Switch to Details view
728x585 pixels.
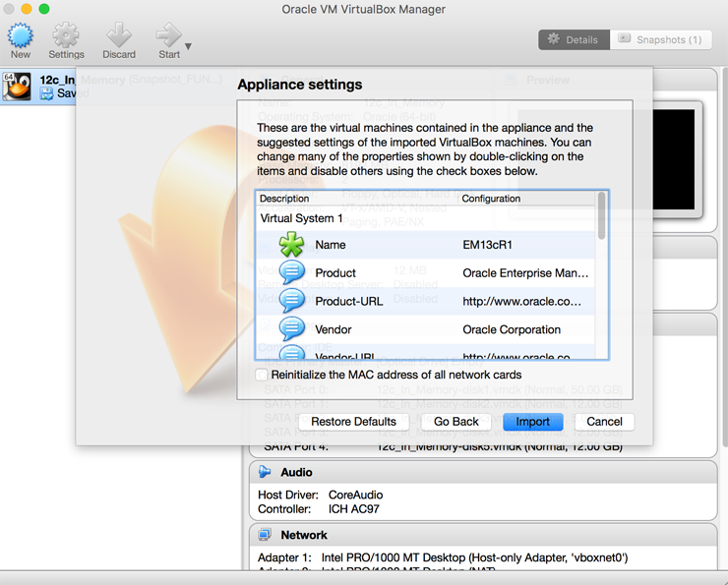pos(574,40)
